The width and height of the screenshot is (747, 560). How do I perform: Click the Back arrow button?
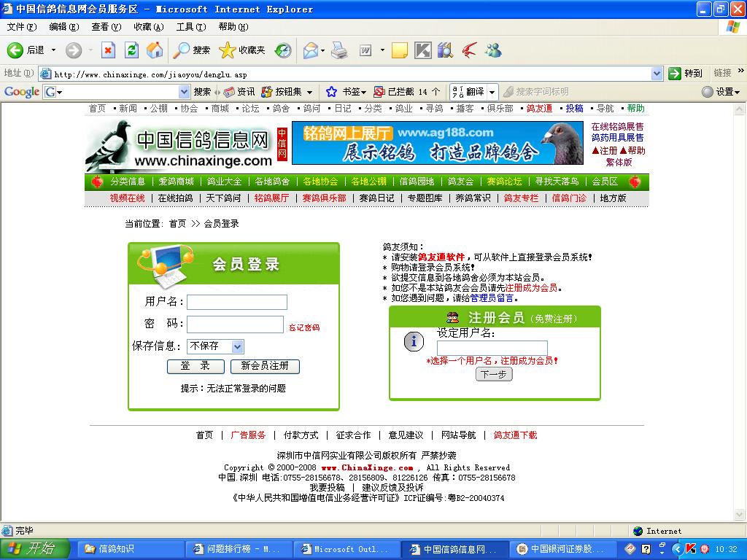coord(26,50)
